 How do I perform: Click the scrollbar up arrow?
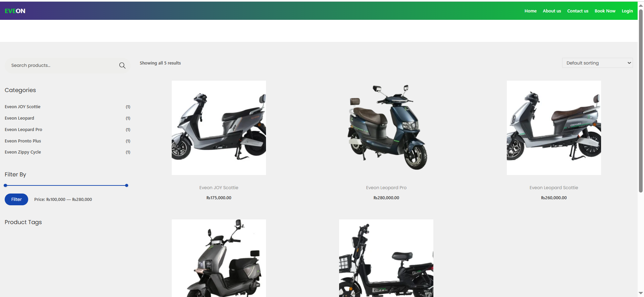click(x=641, y=5)
